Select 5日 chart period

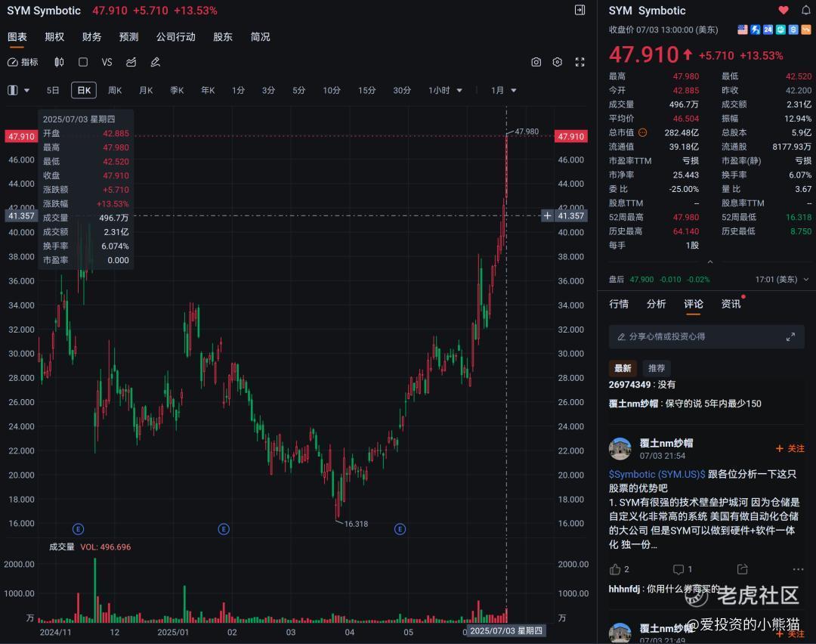(53, 90)
